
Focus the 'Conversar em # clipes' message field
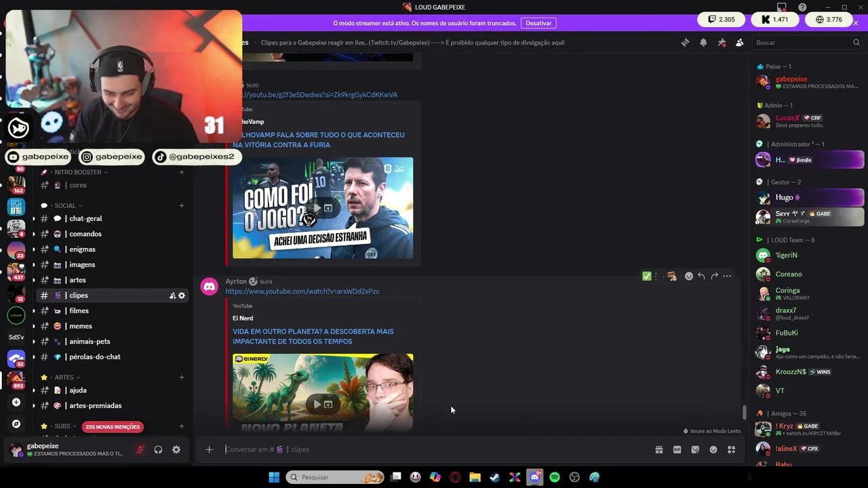434,449
